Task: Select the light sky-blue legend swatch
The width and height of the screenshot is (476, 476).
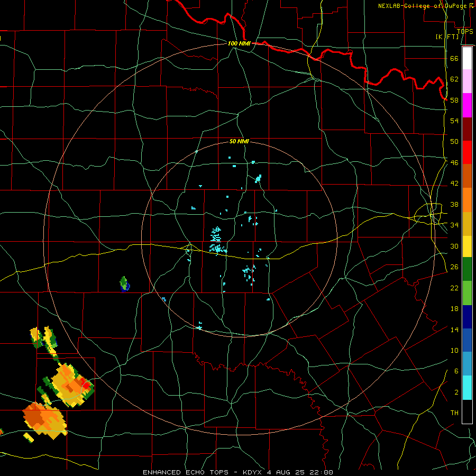Action: [x=467, y=364]
